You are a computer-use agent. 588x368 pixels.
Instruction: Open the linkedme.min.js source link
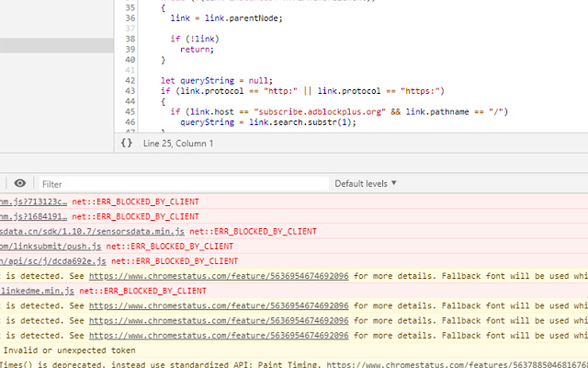click(x=39, y=290)
